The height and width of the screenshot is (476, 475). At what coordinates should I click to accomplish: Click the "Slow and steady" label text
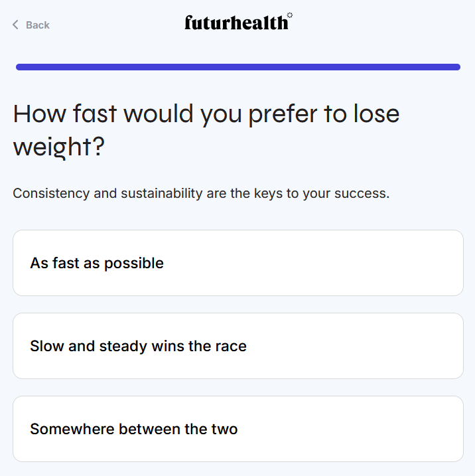138,346
